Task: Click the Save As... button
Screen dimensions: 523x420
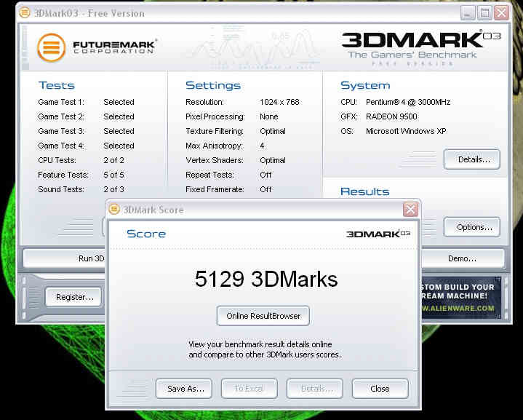Action: pos(184,389)
